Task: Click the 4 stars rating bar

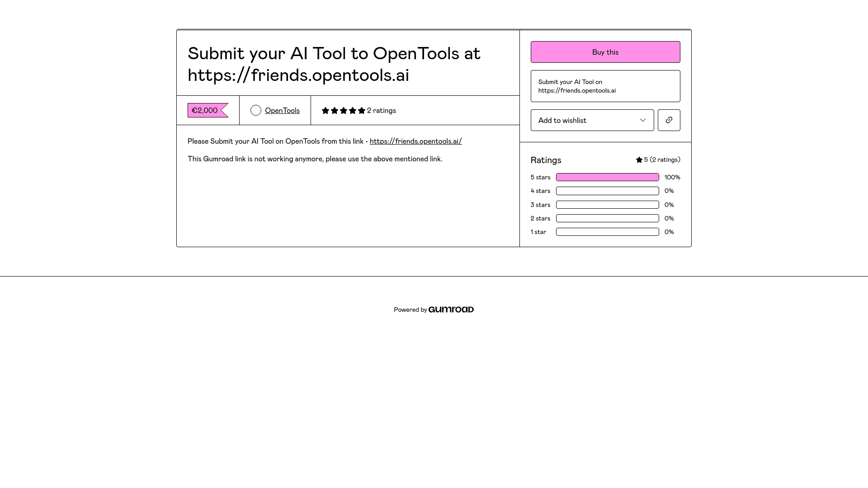Action: tap(607, 191)
